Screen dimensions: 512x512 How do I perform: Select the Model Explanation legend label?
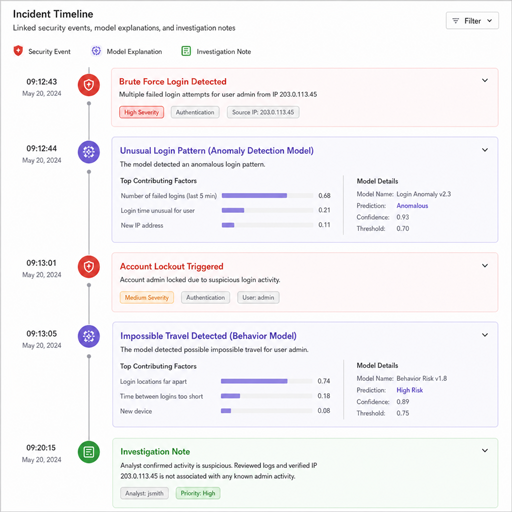click(x=134, y=52)
